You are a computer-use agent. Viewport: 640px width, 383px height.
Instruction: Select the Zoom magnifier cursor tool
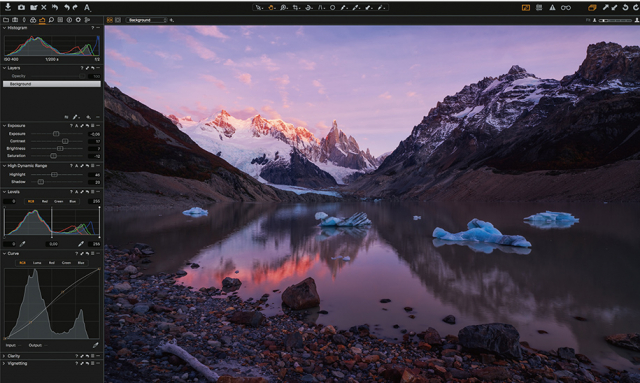[x=284, y=7]
